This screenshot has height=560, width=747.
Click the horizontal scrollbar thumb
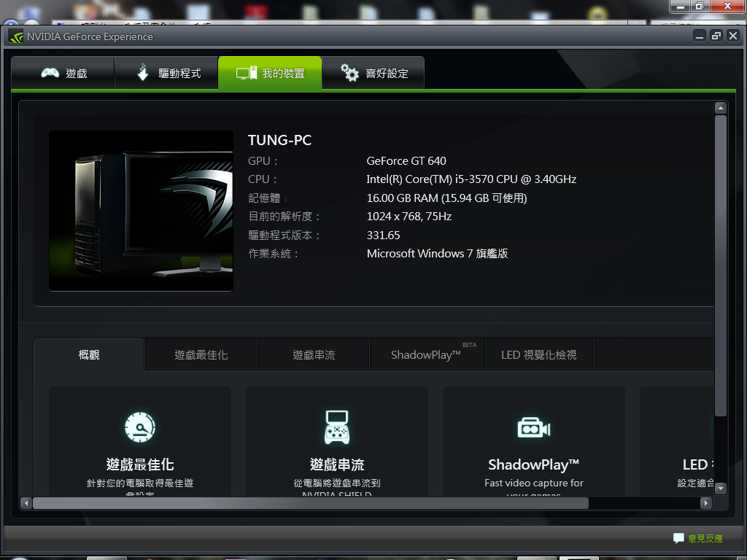click(311, 503)
